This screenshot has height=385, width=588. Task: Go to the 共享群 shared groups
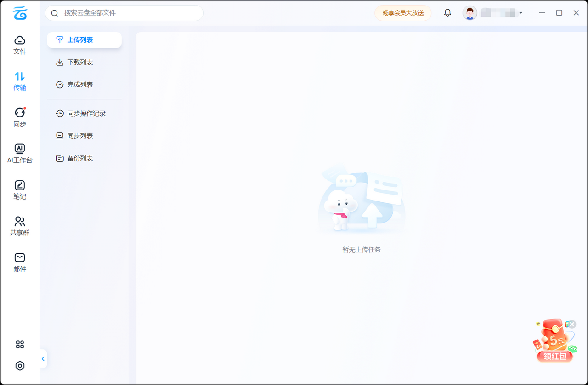pyautogui.click(x=20, y=226)
